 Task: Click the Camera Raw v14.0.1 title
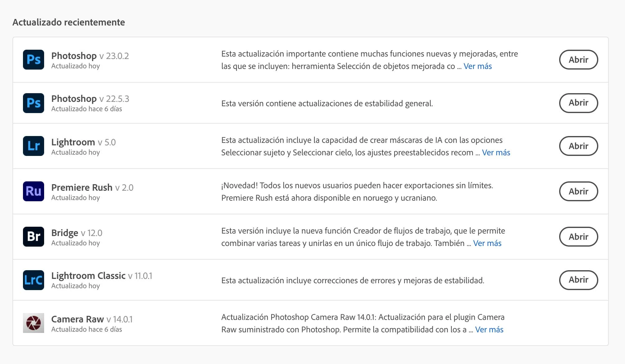pos(78,319)
